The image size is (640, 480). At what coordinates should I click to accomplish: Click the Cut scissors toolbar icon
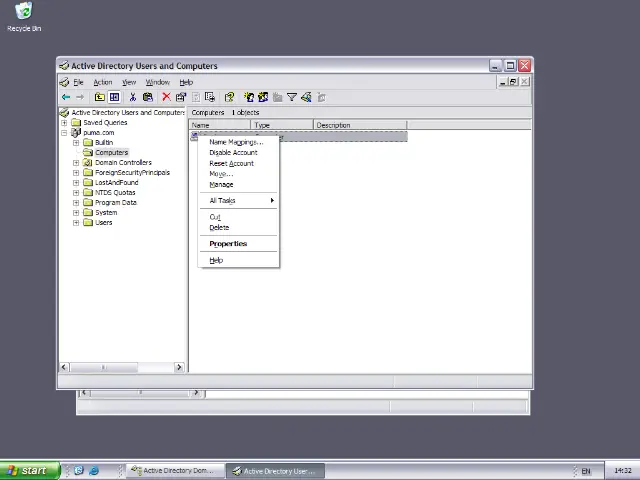pyautogui.click(x=133, y=97)
